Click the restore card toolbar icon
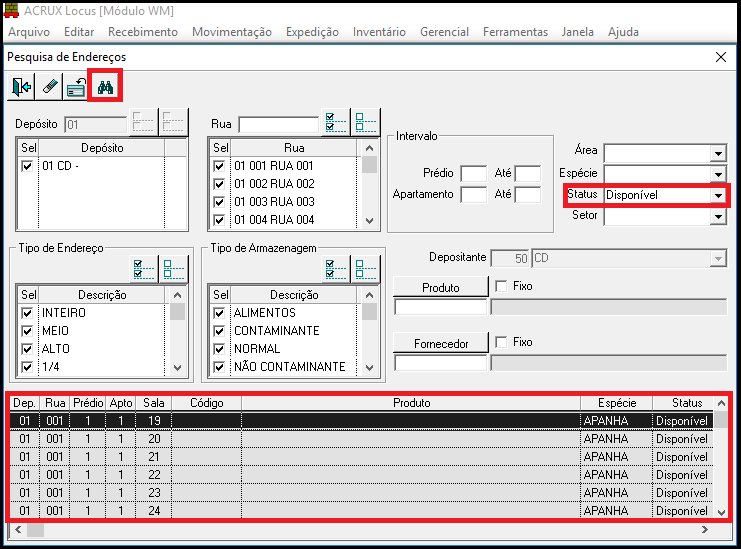 coord(76,86)
